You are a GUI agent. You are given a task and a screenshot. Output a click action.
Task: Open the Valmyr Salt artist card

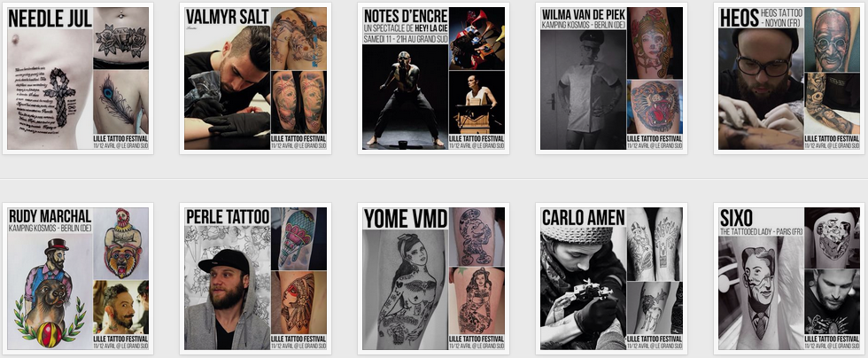click(255, 78)
